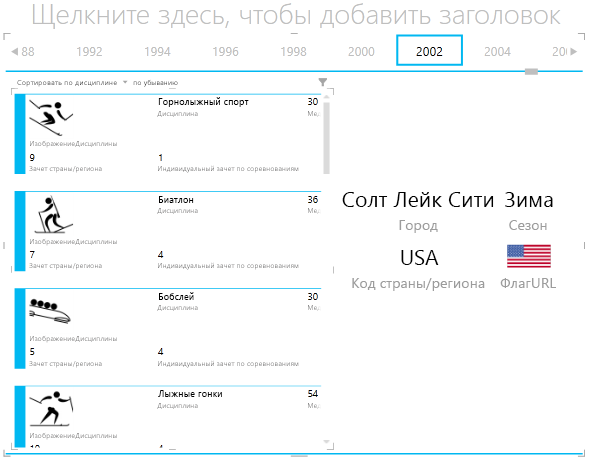This screenshot has height=461, width=589.
Task: Click the 'Биатлон' card title
Action: click(x=176, y=200)
